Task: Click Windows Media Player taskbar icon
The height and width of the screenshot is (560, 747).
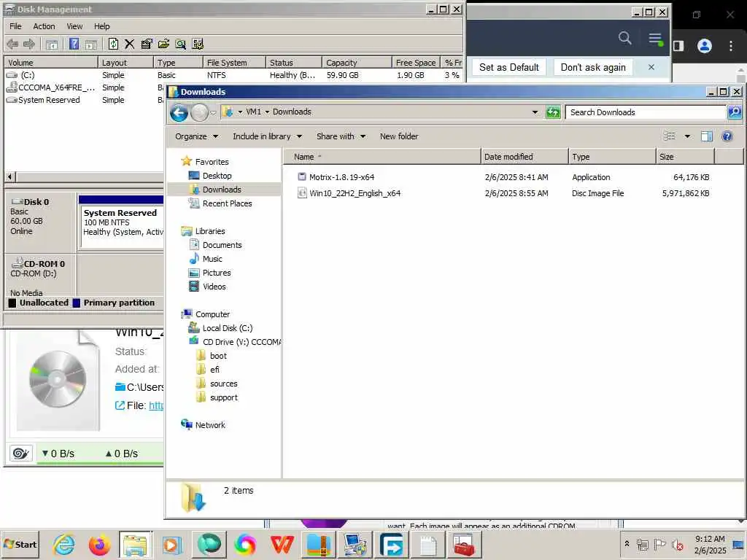Action: (172, 545)
